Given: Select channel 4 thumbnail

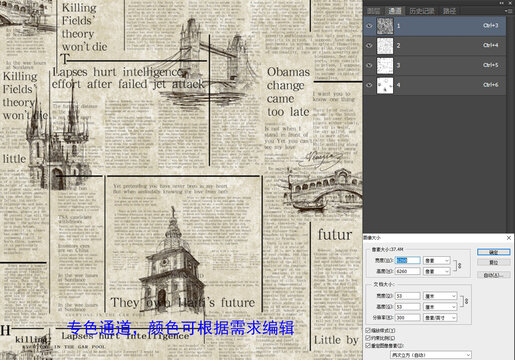Looking at the screenshot, I should tap(385, 85).
